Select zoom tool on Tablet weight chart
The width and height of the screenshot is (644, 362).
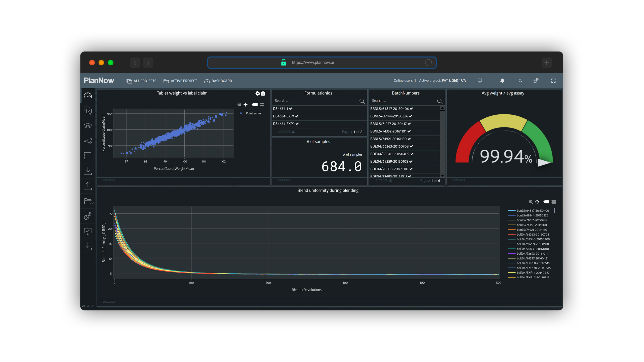coord(239,104)
